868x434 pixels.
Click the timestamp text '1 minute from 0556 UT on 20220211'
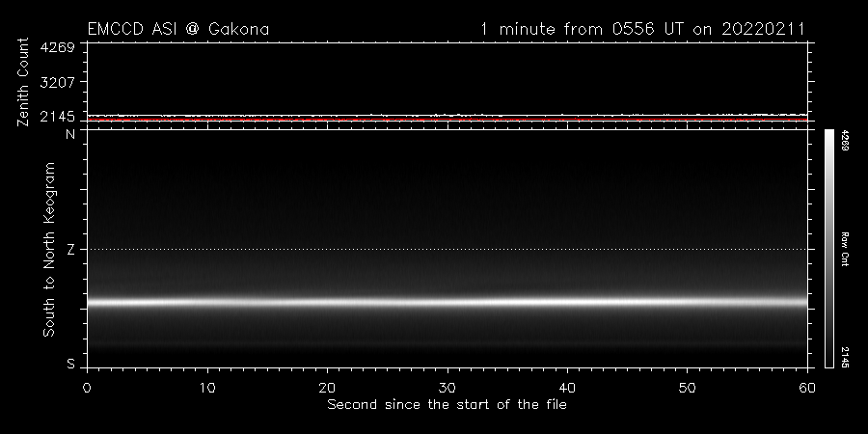pyautogui.click(x=642, y=29)
